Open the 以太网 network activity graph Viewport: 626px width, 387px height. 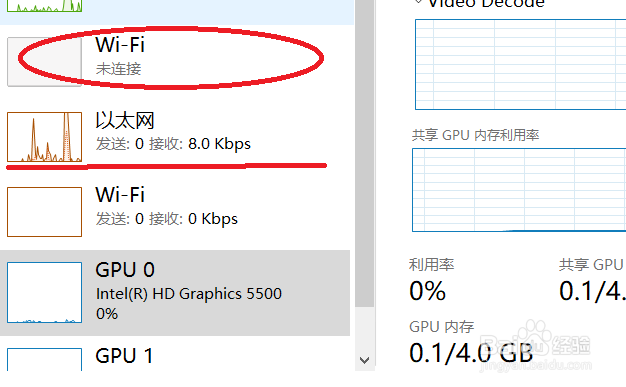click(x=44, y=137)
